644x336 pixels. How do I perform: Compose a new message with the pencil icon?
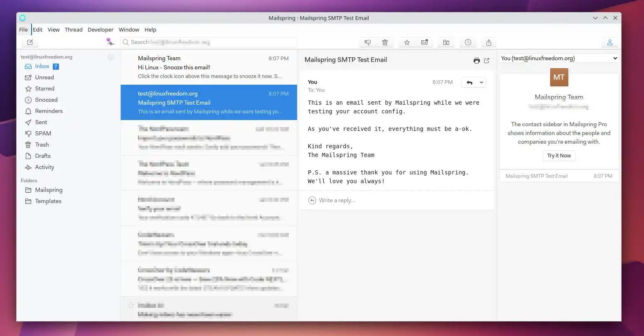pyautogui.click(x=30, y=42)
